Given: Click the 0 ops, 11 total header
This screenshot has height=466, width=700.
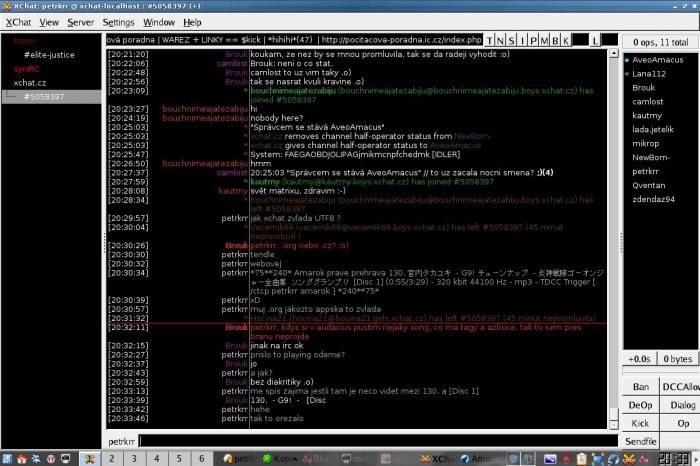Looking at the screenshot, I should (660, 42).
